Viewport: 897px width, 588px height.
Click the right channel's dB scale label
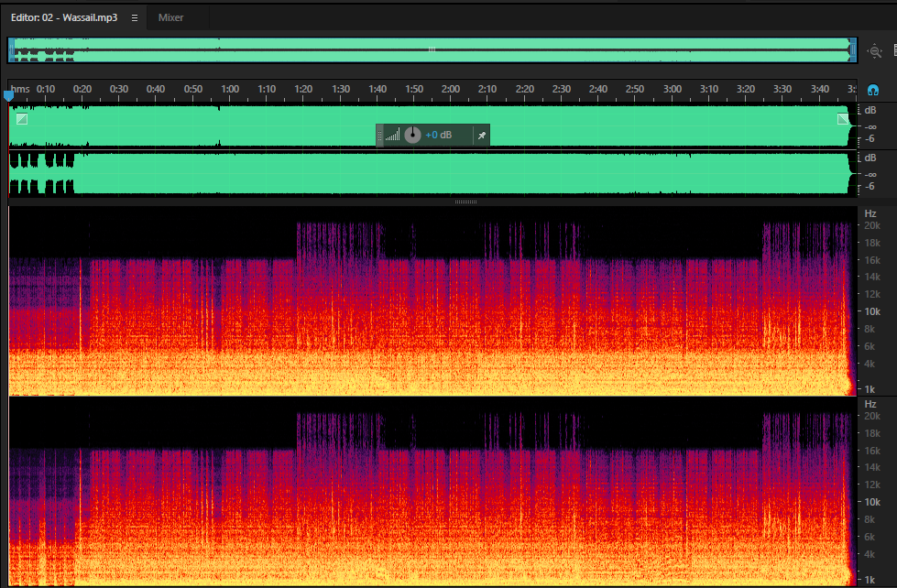coord(870,158)
